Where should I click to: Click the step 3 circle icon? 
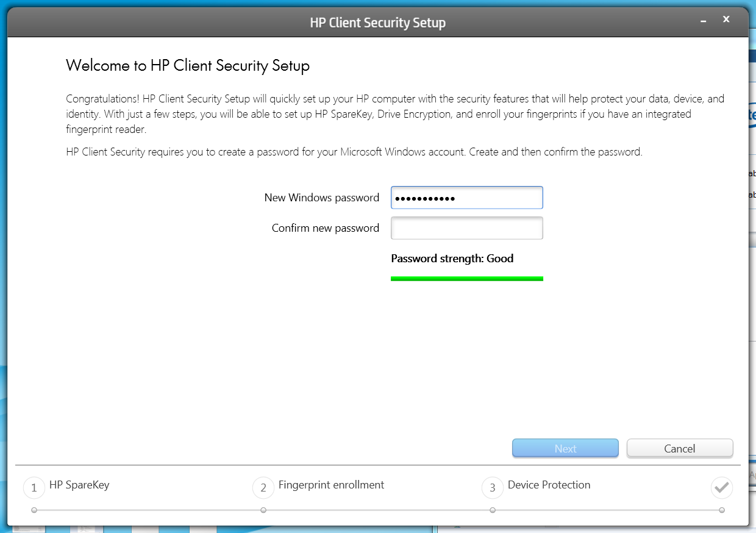click(493, 488)
